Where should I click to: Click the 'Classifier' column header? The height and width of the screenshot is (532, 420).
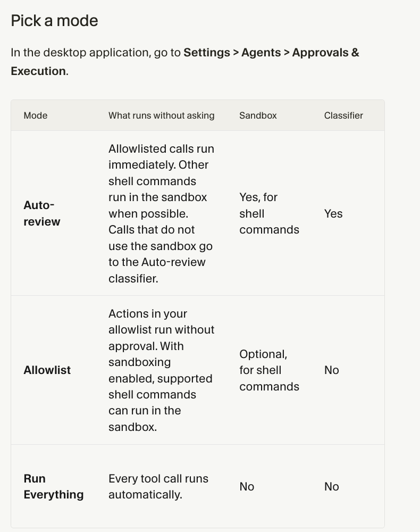pos(343,115)
